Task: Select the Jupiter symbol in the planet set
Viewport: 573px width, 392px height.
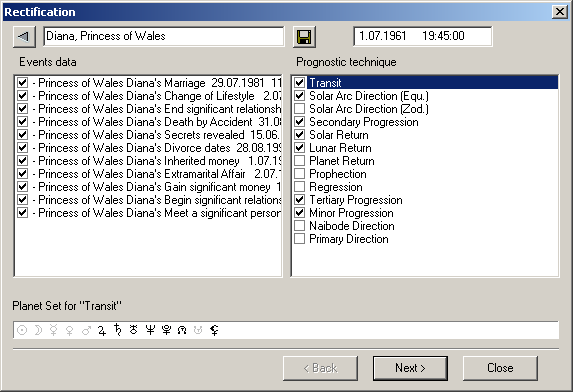Action: 102,330
